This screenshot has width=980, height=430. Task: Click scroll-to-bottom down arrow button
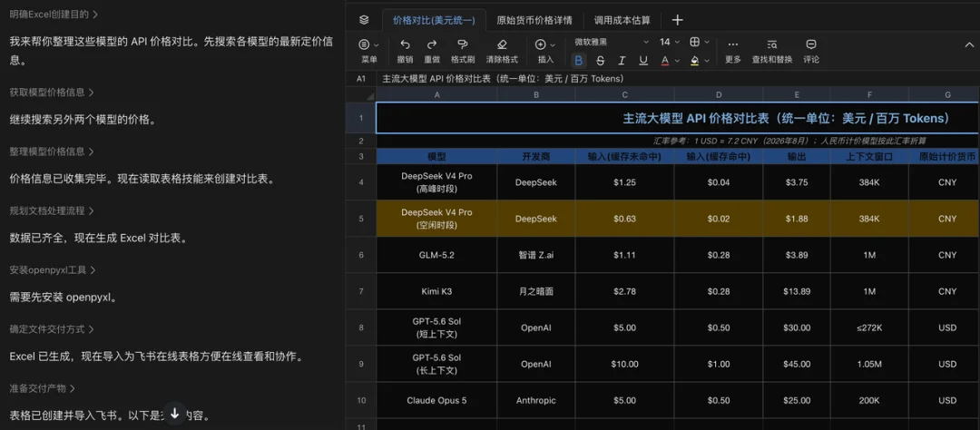tap(175, 413)
